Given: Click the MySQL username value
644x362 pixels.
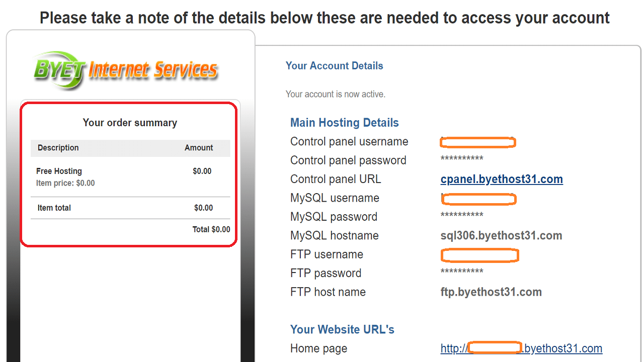Looking at the screenshot, I should [x=478, y=199].
